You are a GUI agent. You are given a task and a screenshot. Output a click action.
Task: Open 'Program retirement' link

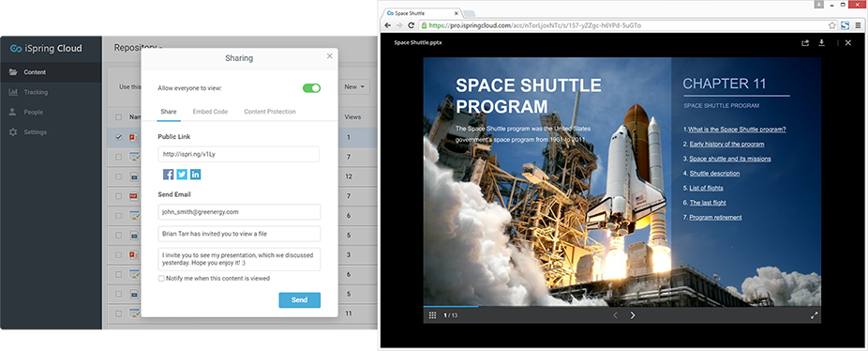pos(716,218)
